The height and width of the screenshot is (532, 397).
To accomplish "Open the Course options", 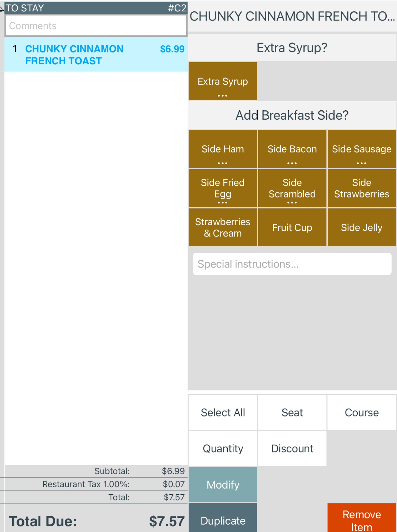I will (361, 413).
